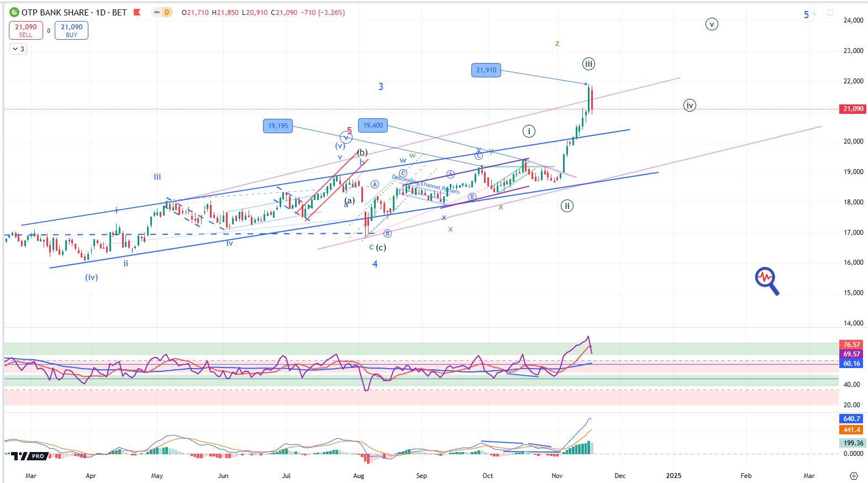Viewport: 868px width, 483px height.
Task: Click the purple 69.57 indicator value tag
Action: coord(852,354)
